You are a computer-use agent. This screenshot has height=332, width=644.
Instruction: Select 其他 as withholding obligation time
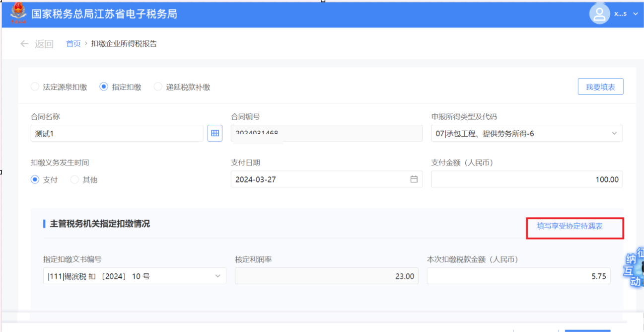click(x=74, y=180)
